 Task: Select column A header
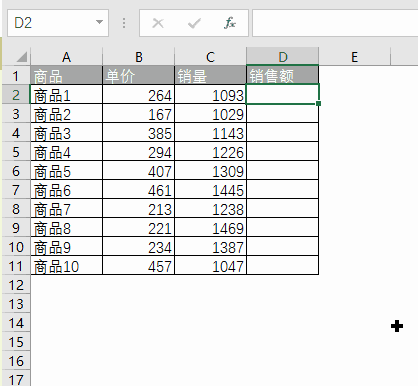click(x=66, y=57)
